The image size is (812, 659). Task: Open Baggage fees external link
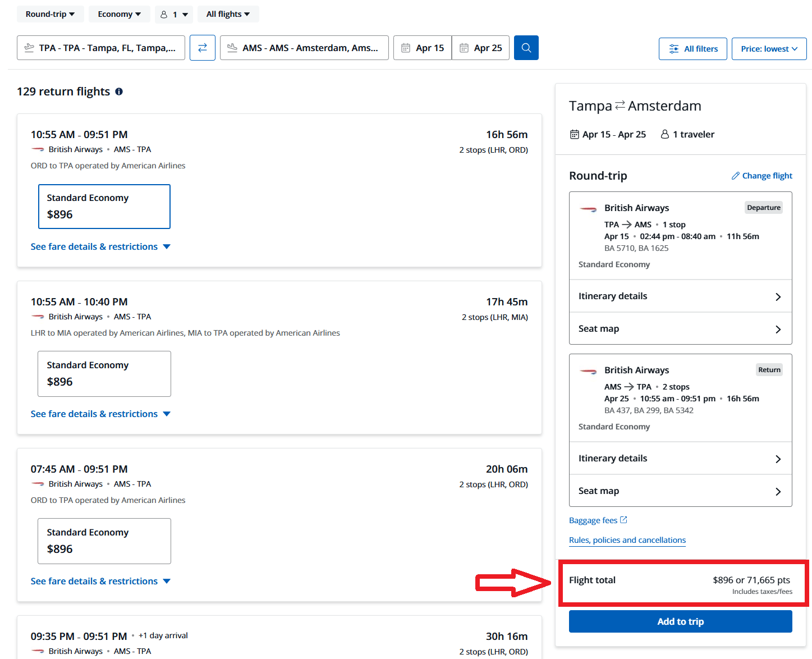(598, 520)
